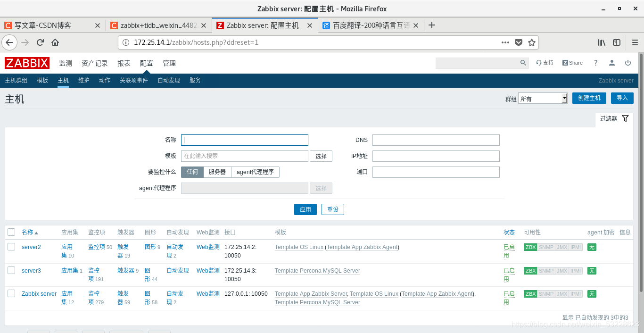Viewport: 644px width, 333px height.
Task: Go to the Firefox home icon
Action: click(55, 42)
